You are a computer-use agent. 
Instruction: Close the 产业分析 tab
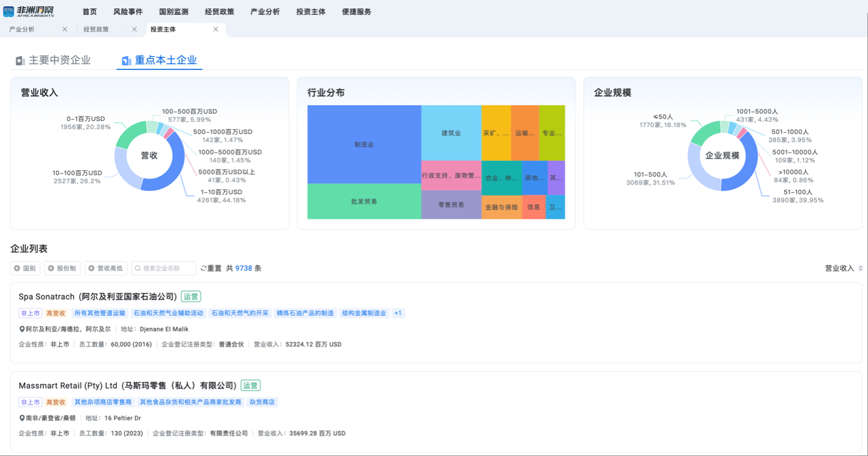(65, 29)
